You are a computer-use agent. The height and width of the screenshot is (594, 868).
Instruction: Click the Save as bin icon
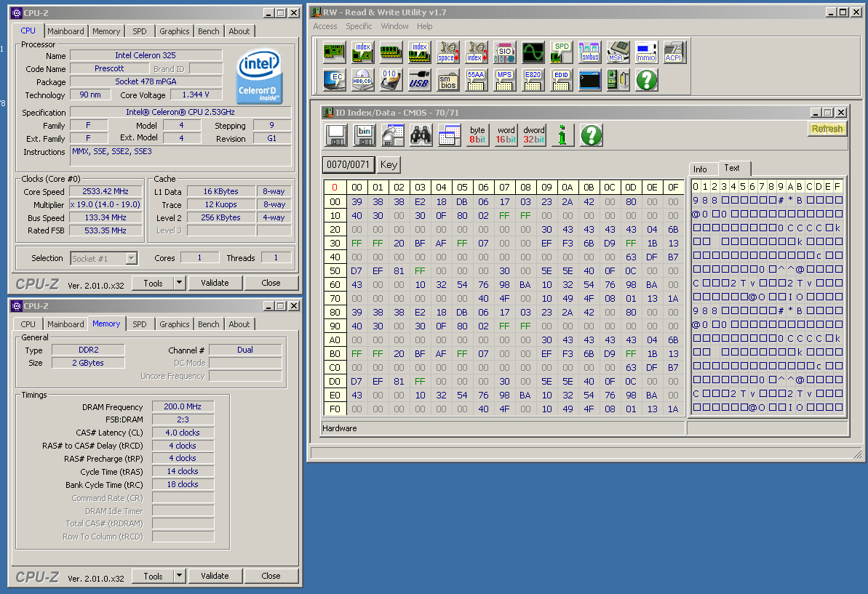point(364,135)
